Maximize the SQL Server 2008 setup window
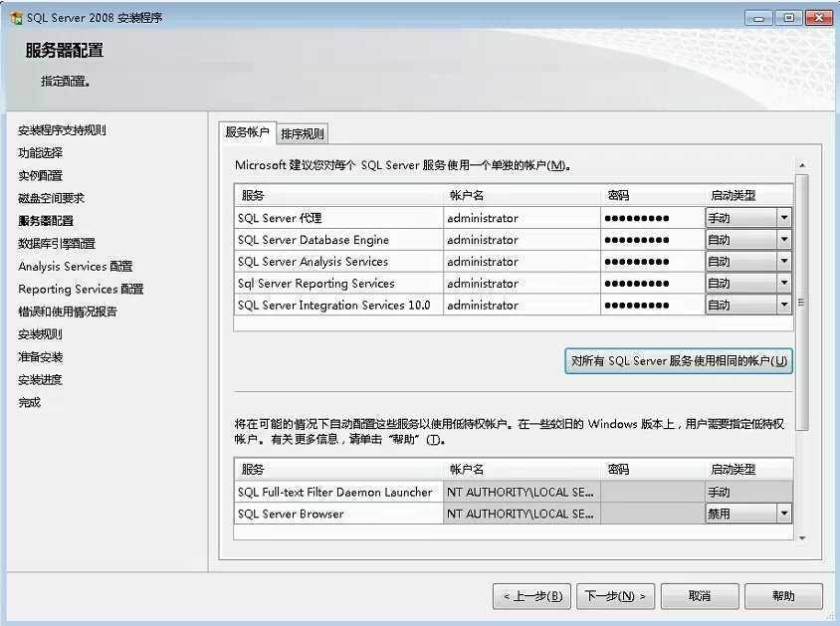 788,18
